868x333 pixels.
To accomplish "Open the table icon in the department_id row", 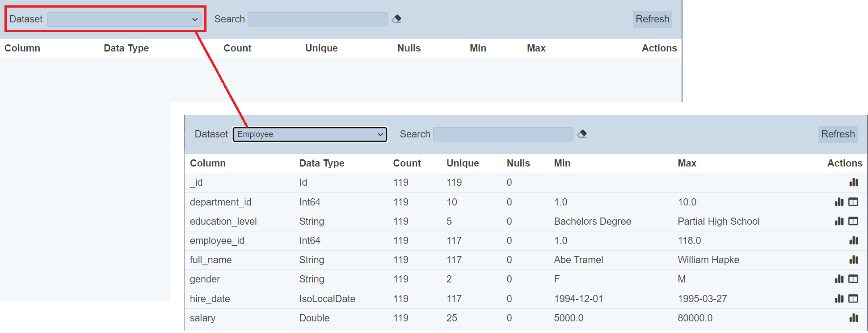I will (x=853, y=202).
